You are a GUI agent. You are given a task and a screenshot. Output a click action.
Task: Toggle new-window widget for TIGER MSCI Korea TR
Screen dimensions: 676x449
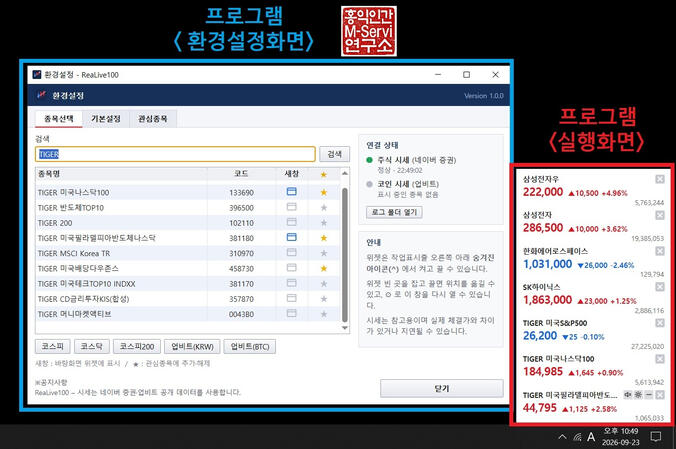pos(291,252)
